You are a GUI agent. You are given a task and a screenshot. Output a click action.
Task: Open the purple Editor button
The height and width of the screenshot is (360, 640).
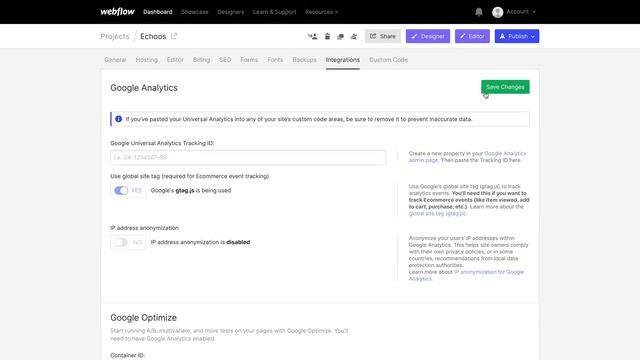coord(472,36)
